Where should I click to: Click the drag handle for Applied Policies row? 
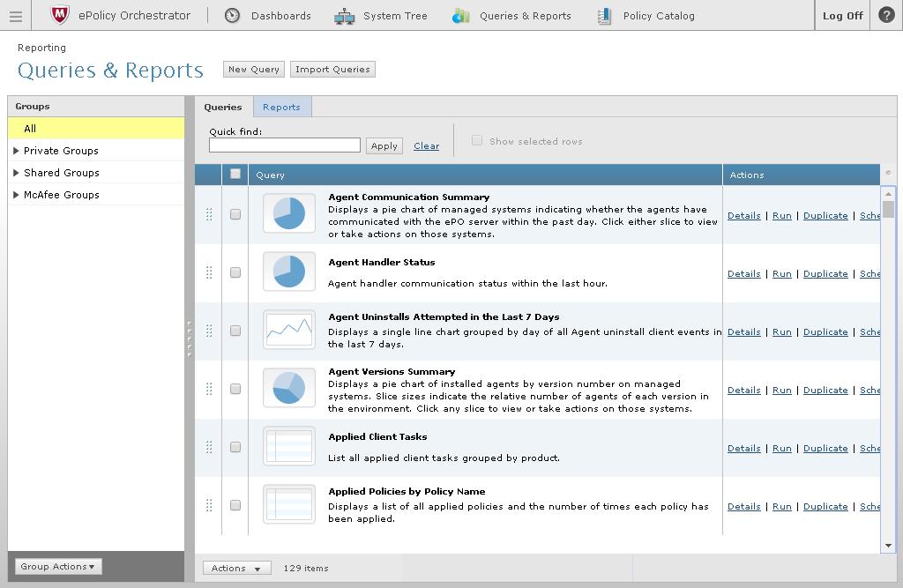point(209,505)
